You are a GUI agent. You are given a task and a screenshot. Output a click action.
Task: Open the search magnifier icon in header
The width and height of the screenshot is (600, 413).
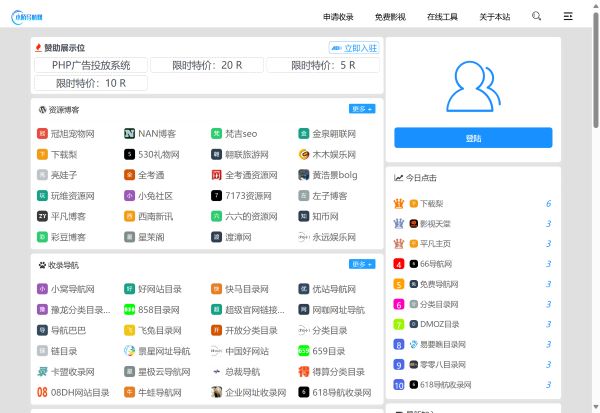point(536,16)
